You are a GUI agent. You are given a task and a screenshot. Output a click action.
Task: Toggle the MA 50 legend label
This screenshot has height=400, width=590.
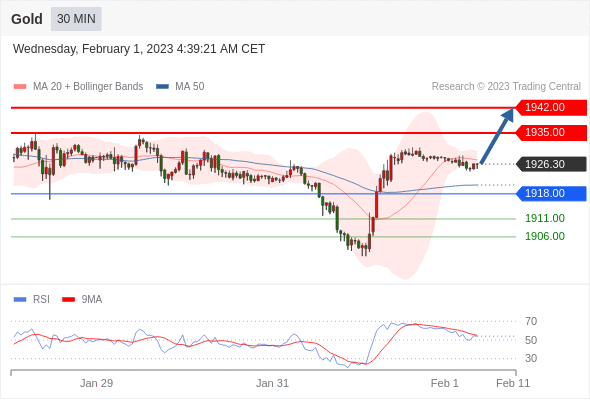coord(190,87)
